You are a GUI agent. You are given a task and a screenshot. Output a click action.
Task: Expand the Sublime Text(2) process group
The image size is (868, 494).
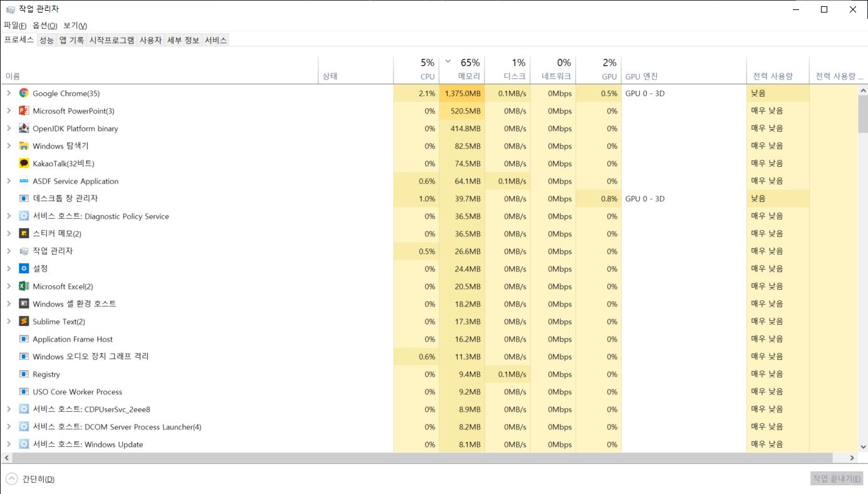pyautogui.click(x=9, y=321)
